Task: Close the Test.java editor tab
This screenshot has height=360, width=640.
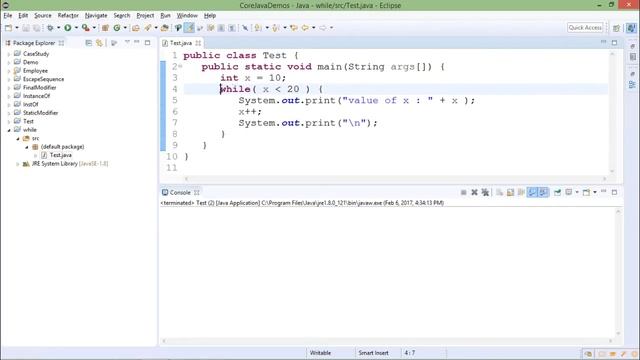Action: (x=198, y=43)
